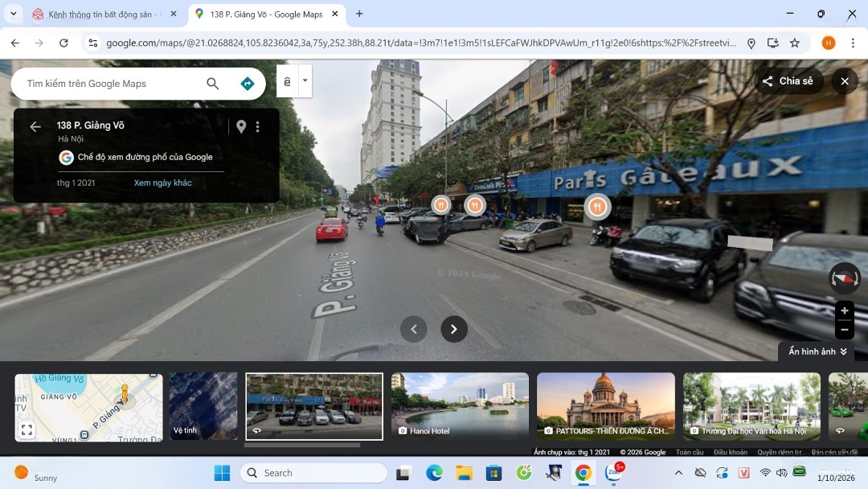Click the directions arrow icon in search box

click(x=247, y=84)
